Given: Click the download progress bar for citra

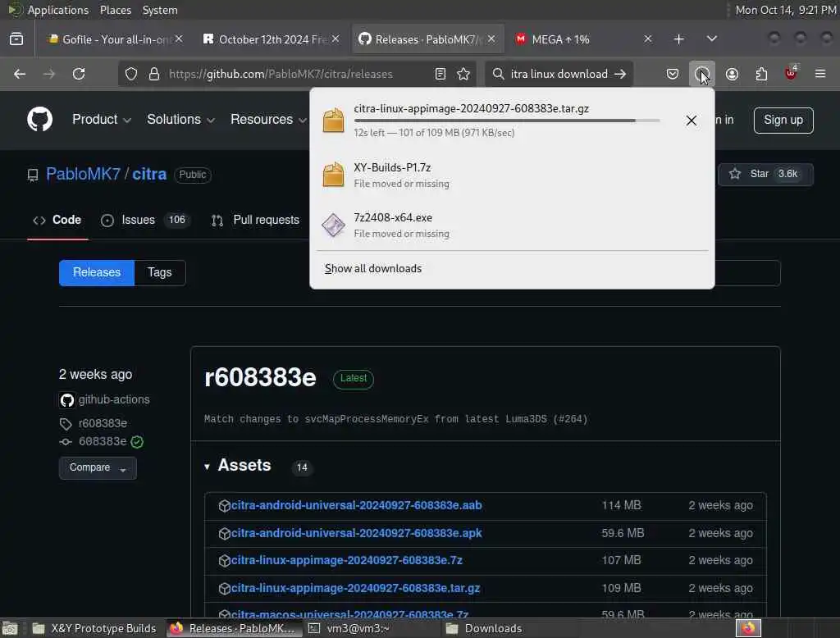Looking at the screenshot, I should coord(506,121).
